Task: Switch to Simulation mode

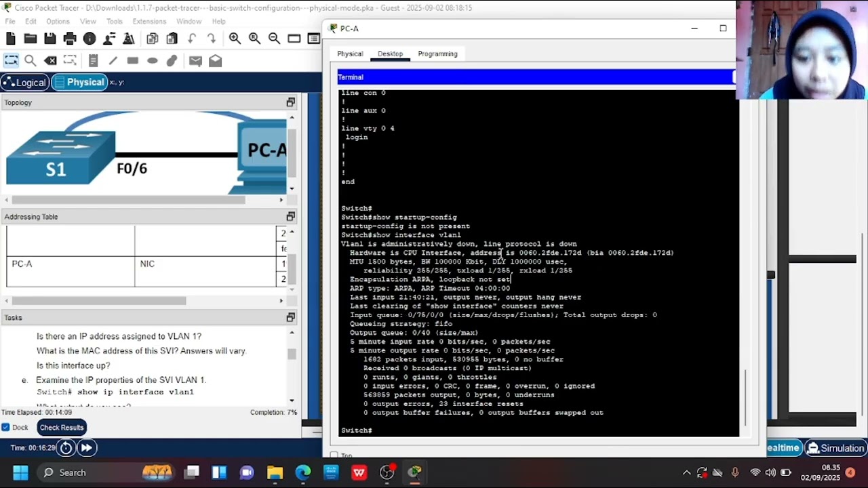Action: click(x=835, y=448)
